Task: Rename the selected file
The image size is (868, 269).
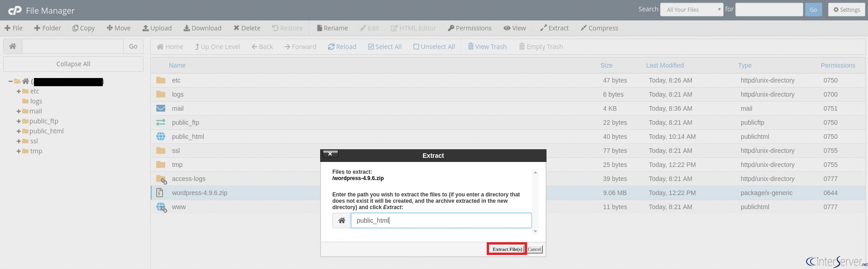Action: point(332,28)
